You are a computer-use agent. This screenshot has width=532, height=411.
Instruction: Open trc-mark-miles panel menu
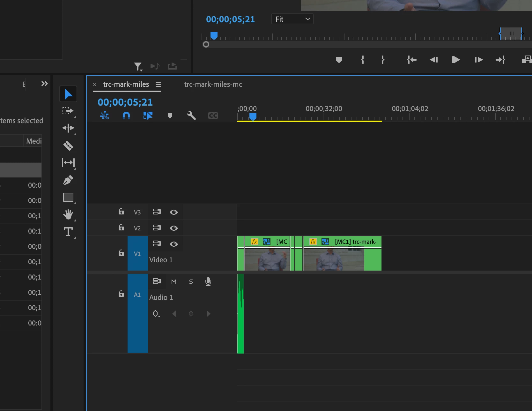(x=158, y=85)
